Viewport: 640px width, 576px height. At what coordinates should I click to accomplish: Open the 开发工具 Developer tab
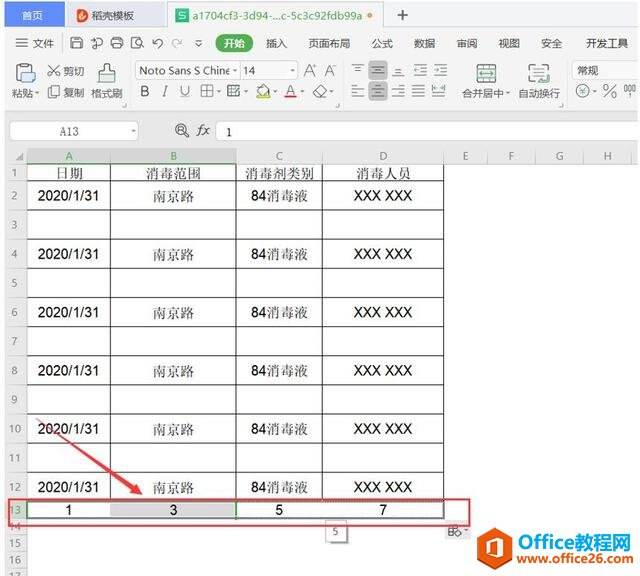click(x=607, y=43)
